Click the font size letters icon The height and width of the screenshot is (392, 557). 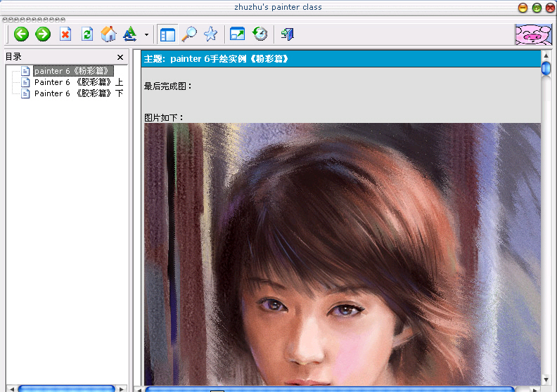[x=129, y=34]
